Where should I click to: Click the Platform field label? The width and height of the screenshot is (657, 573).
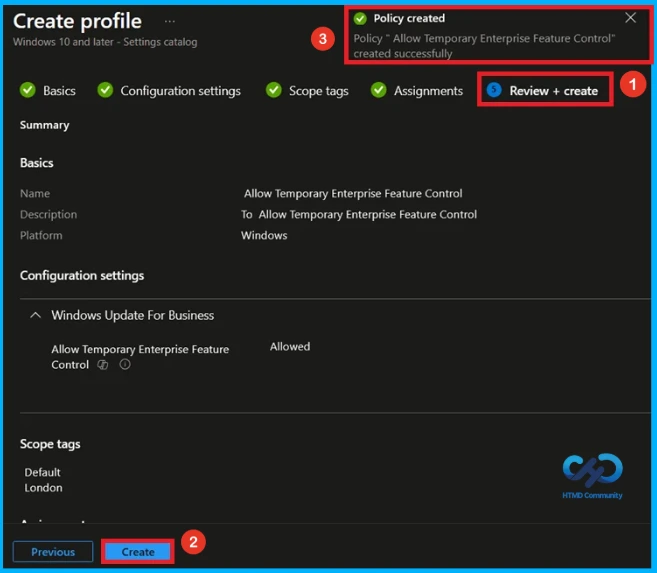pos(41,235)
